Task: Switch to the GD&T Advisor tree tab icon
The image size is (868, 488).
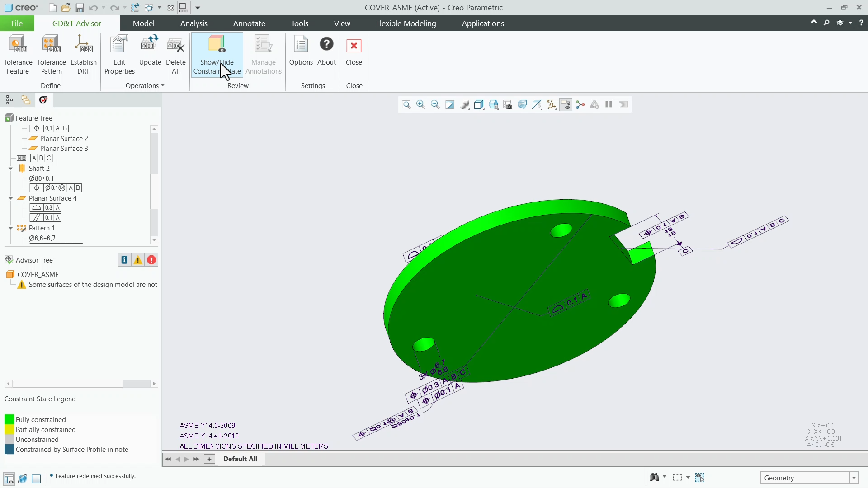Action: pos(43,100)
